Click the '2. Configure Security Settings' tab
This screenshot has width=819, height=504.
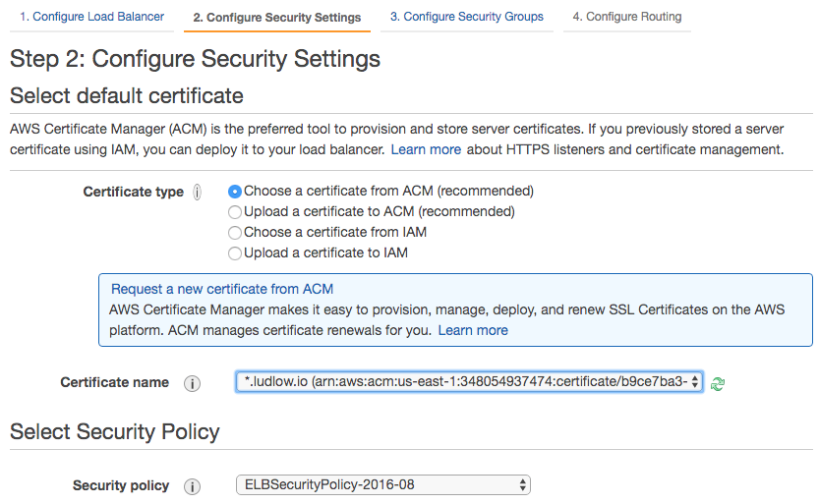click(276, 18)
